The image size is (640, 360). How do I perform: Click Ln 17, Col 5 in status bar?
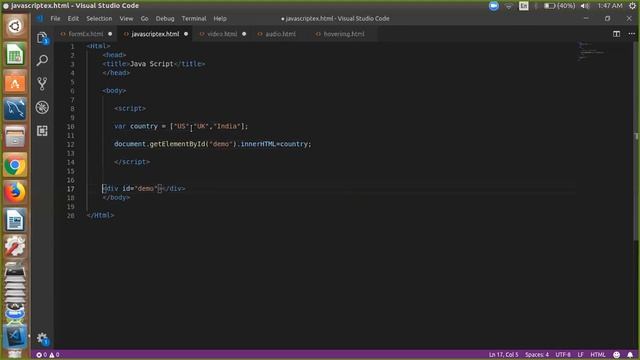click(x=503, y=355)
